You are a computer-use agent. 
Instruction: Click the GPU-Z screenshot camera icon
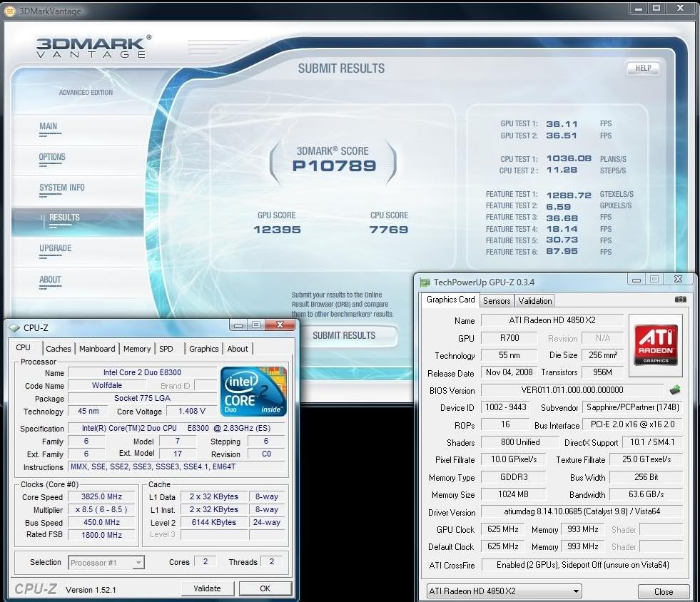pyautogui.click(x=680, y=300)
